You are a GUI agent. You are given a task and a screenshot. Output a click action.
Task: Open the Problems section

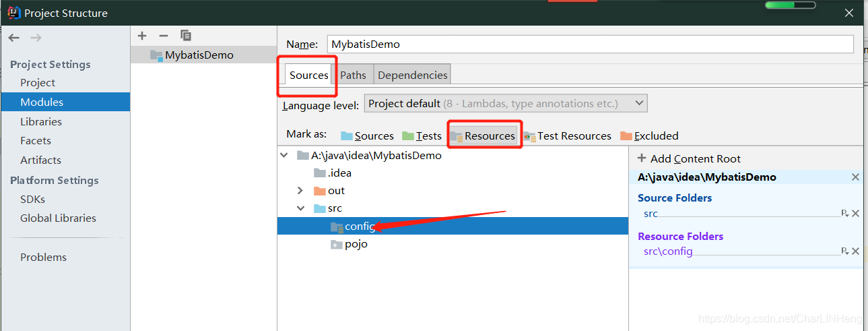click(43, 257)
